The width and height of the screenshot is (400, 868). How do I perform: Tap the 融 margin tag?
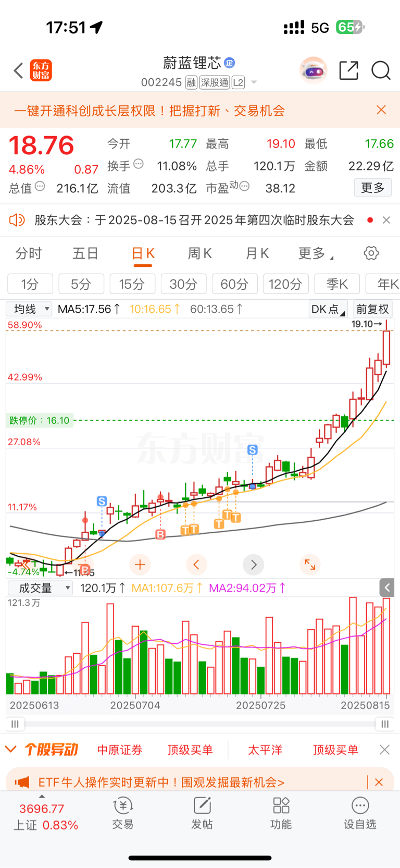[191, 82]
